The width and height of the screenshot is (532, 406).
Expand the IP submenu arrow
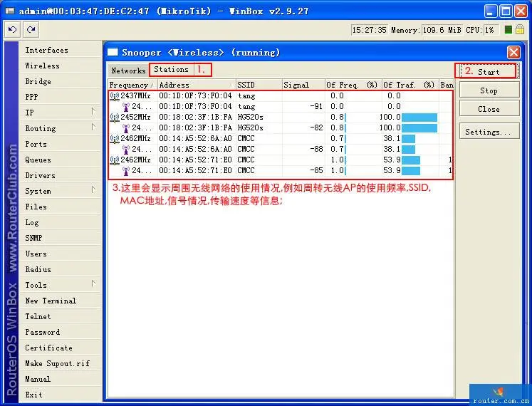point(93,111)
